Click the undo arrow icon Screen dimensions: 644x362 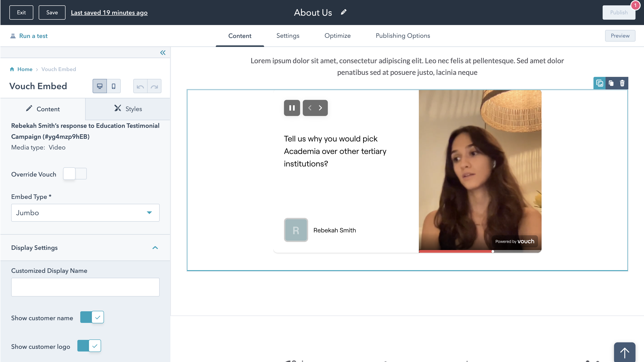[x=140, y=86]
